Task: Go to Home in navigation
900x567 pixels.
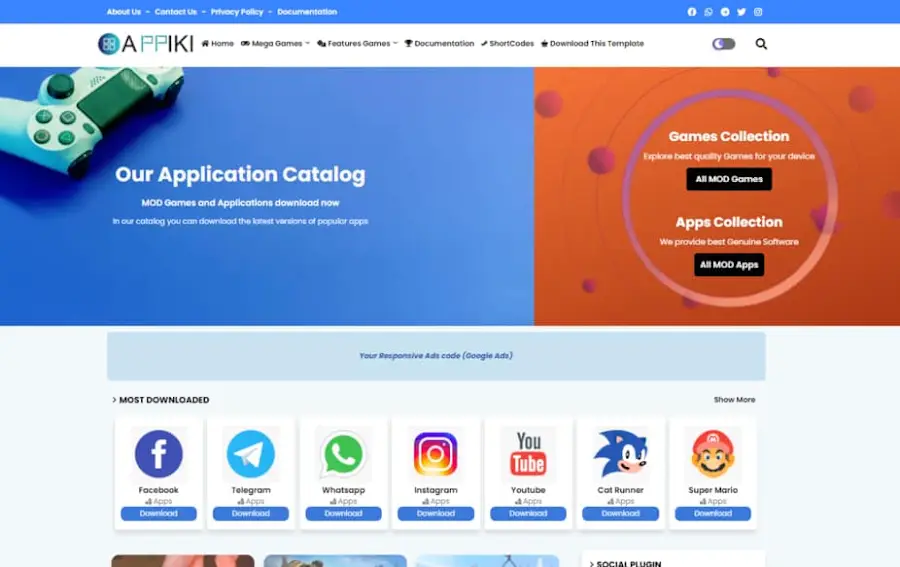Action: (218, 44)
